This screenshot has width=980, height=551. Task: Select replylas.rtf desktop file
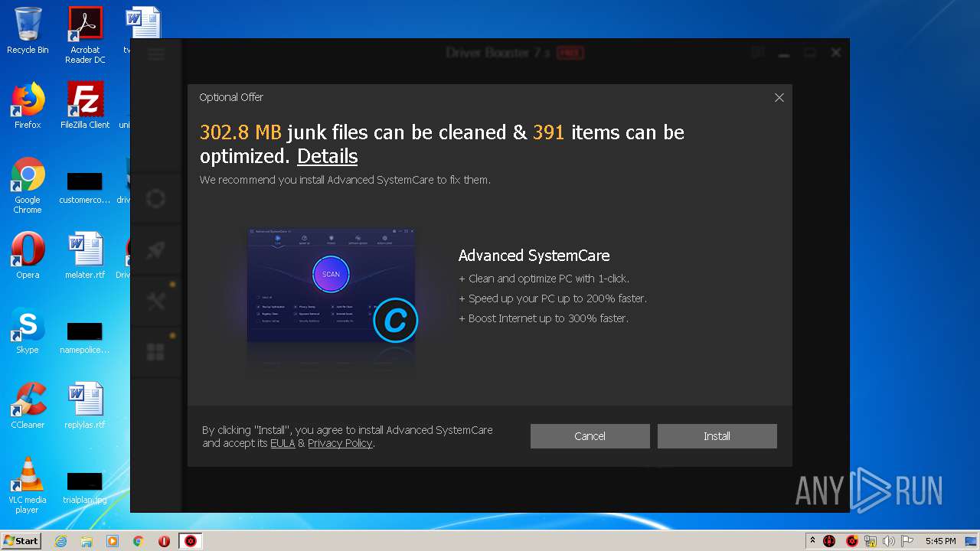[85, 406]
